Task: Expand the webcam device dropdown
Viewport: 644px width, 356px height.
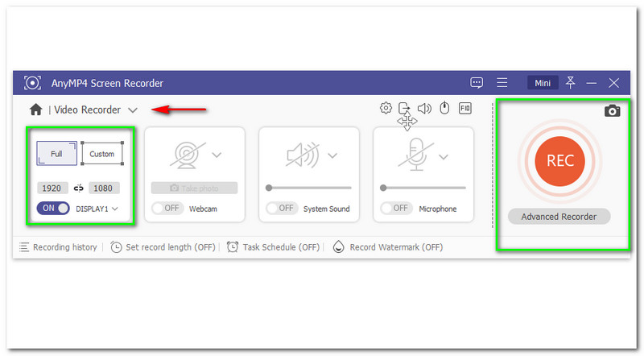Action: pos(217,155)
